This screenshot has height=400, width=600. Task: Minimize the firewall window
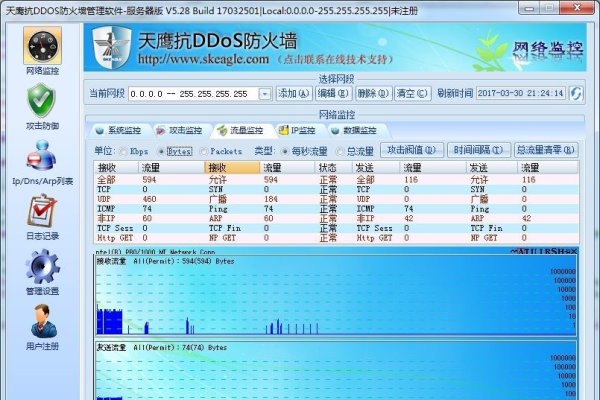(530, 8)
